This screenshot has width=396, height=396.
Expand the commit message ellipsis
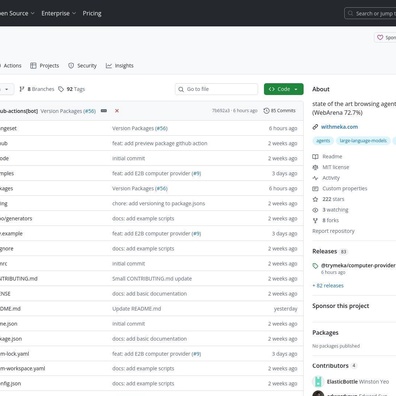104,111
